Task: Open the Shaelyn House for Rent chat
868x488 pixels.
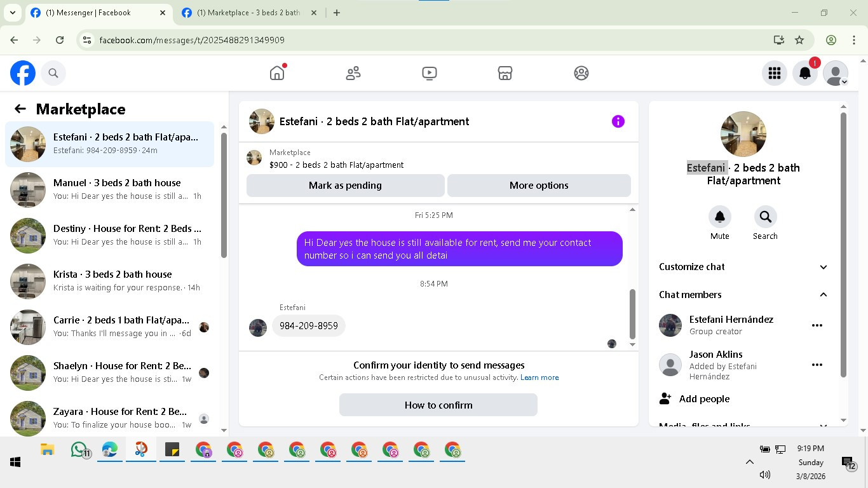Action: coord(110,373)
